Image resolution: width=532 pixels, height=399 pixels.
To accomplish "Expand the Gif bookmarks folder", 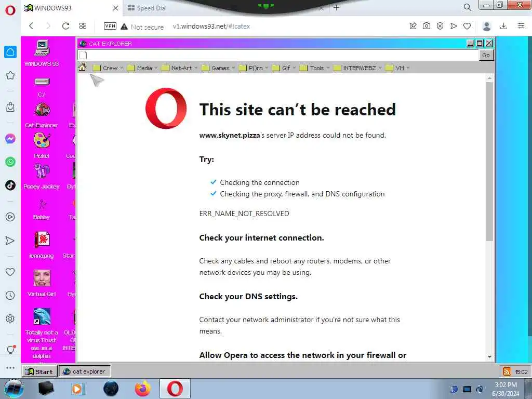I will tap(284, 68).
